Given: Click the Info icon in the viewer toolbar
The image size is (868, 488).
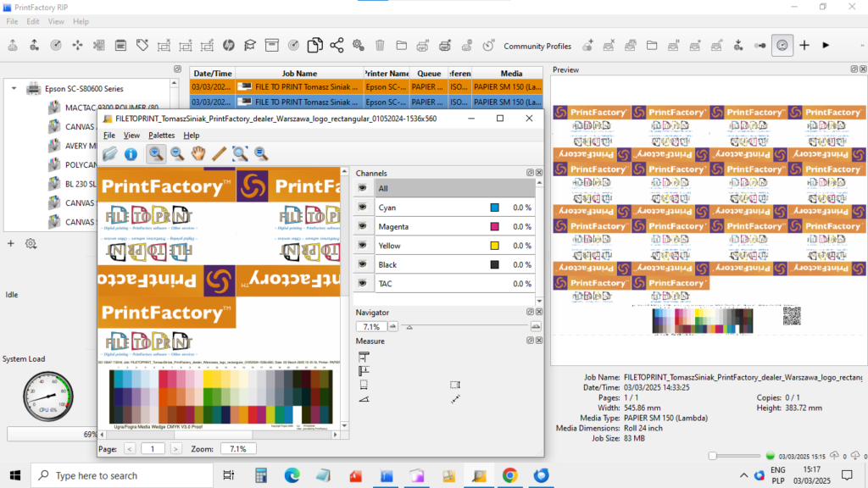Looking at the screenshot, I should click(x=131, y=155).
